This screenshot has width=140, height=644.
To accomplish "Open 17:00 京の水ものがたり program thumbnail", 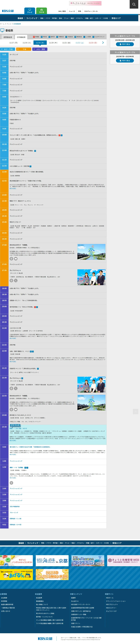I will click(x=91, y=252).
